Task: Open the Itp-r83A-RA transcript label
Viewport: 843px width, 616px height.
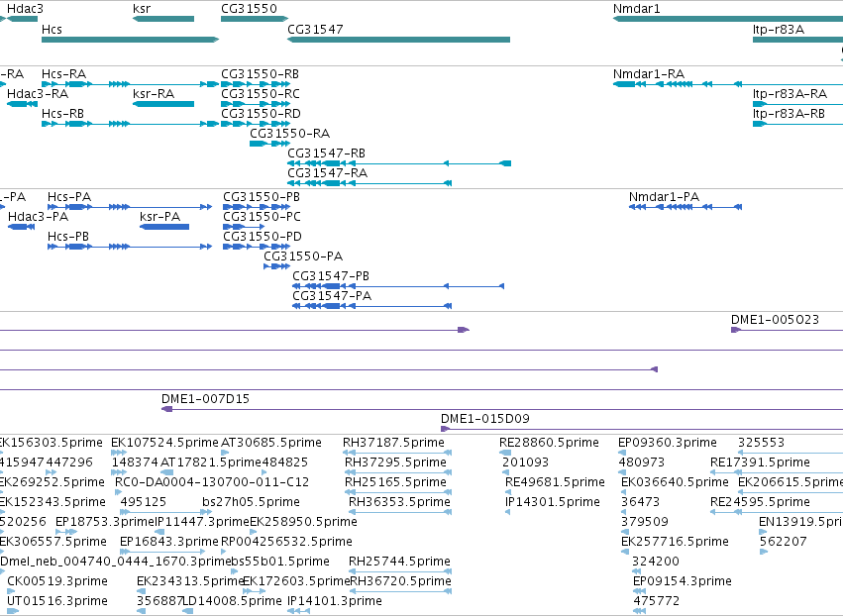Action: 790,93
